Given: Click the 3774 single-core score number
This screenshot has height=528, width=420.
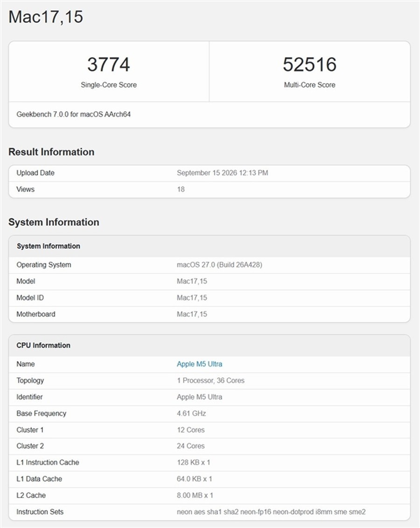Looking at the screenshot, I should [108, 64].
